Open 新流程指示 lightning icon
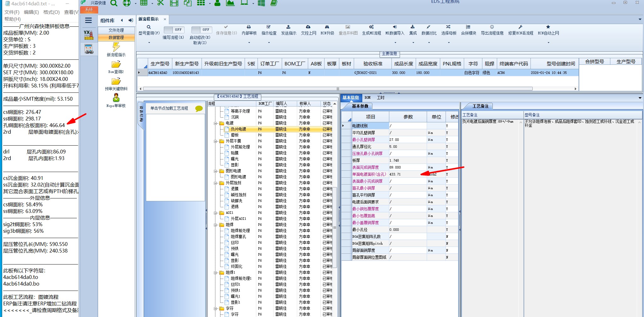 (116, 47)
